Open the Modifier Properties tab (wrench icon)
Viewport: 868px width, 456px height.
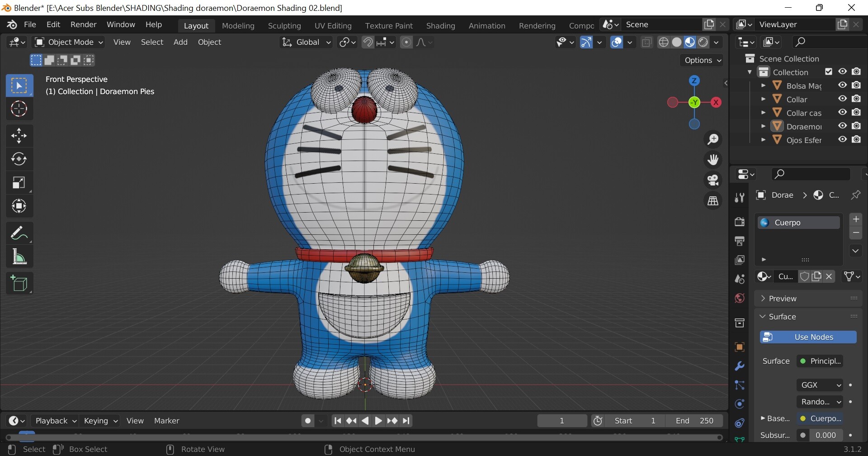(x=739, y=366)
